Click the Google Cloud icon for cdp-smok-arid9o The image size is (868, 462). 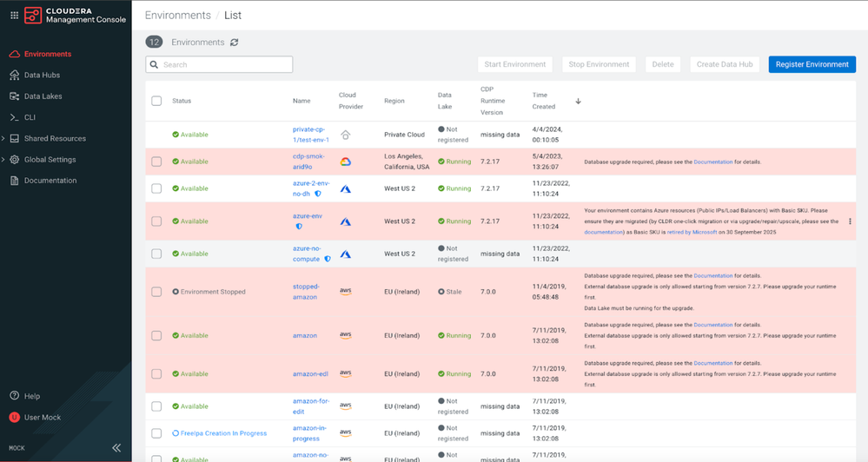pos(346,162)
